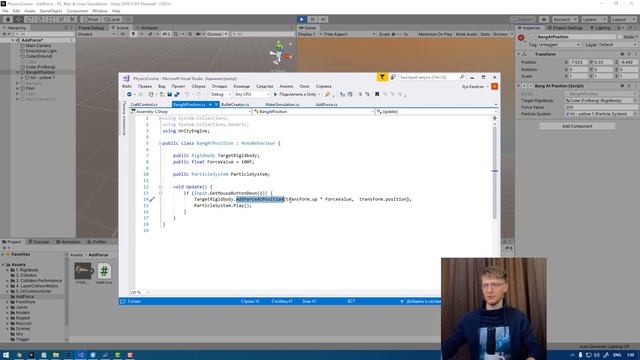The height and width of the screenshot is (360, 640).
Task: Toggle Bang At Position script enabled checkbox
Action: (x=531, y=86)
